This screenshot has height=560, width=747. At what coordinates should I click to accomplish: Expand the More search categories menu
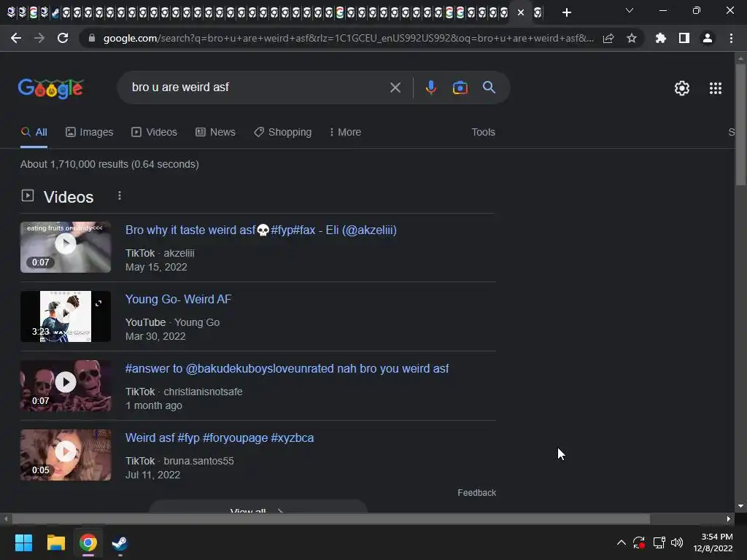point(345,133)
